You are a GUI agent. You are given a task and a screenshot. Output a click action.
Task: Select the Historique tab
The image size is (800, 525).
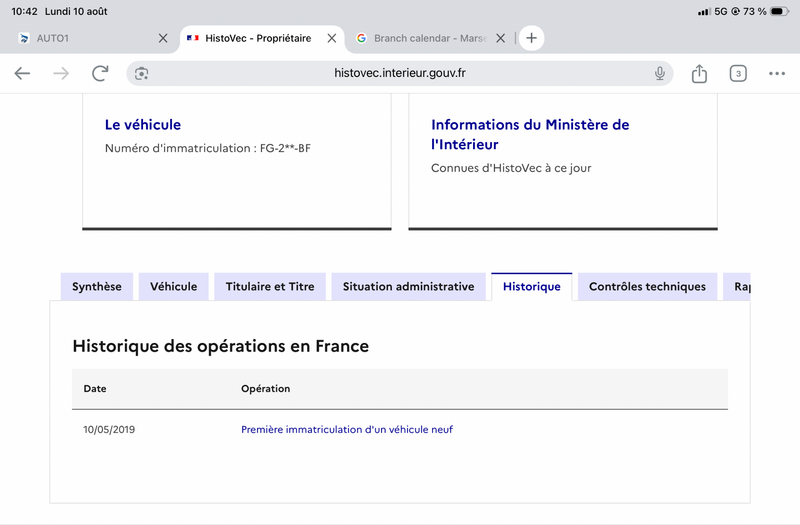(x=532, y=287)
